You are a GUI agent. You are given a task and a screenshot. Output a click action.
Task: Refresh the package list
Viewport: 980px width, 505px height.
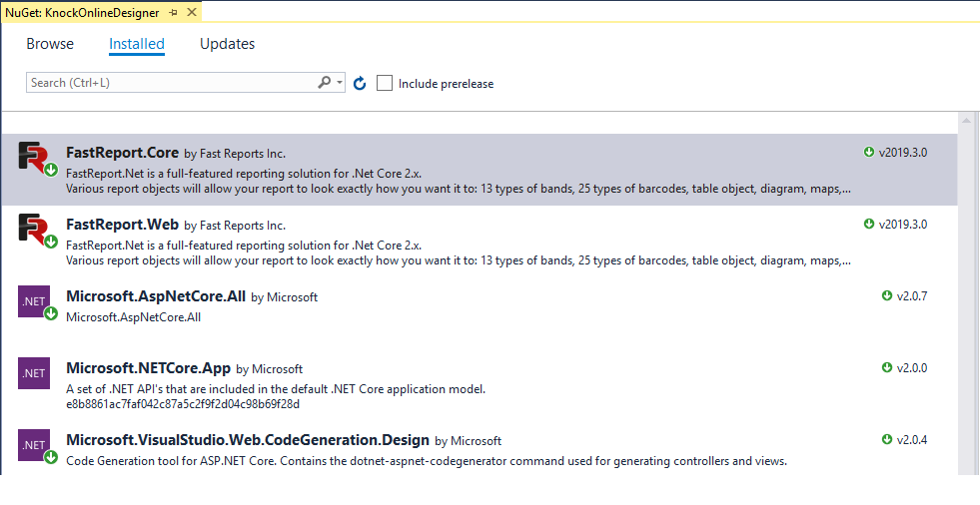pyautogui.click(x=360, y=83)
